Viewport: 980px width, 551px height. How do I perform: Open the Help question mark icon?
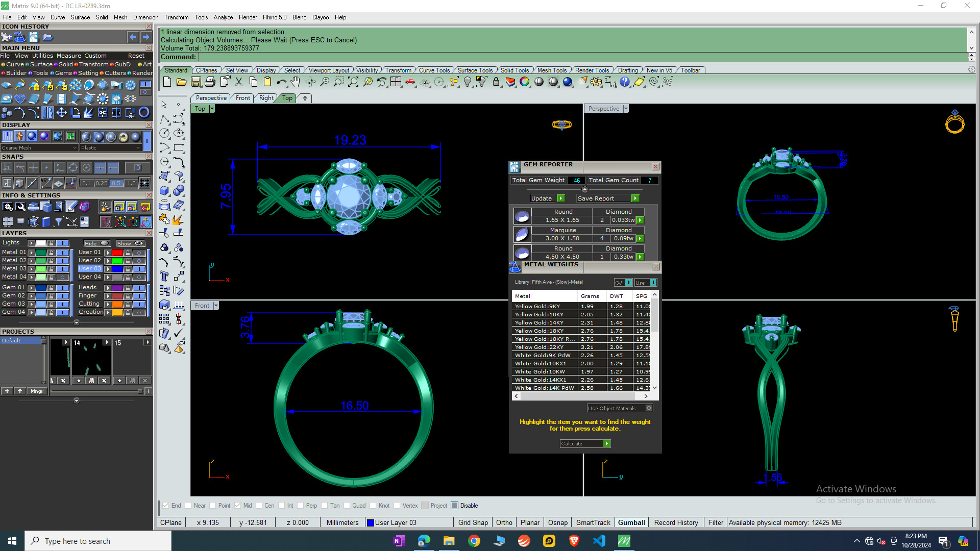(x=625, y=82)
